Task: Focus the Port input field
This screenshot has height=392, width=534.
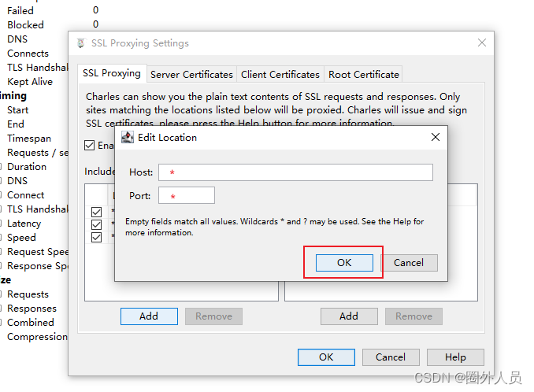Action: (187, 195)
